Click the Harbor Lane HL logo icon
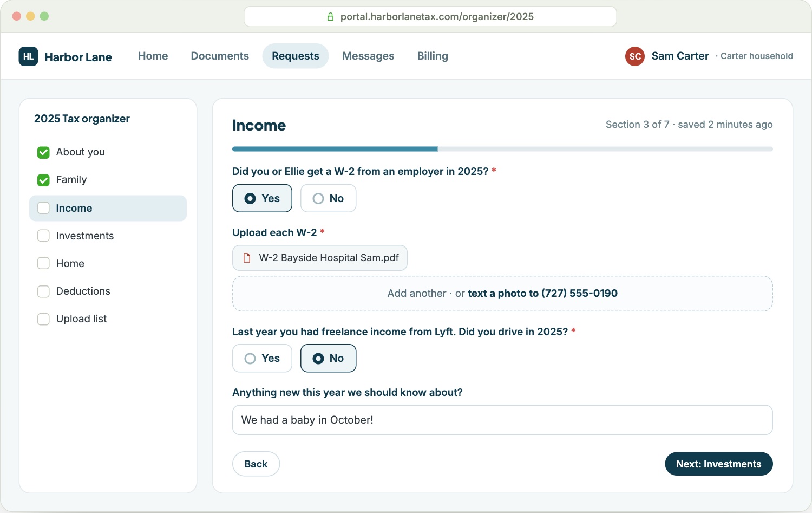Image resolution: width=812 pixels, height=513 pixels. point(28,56)
